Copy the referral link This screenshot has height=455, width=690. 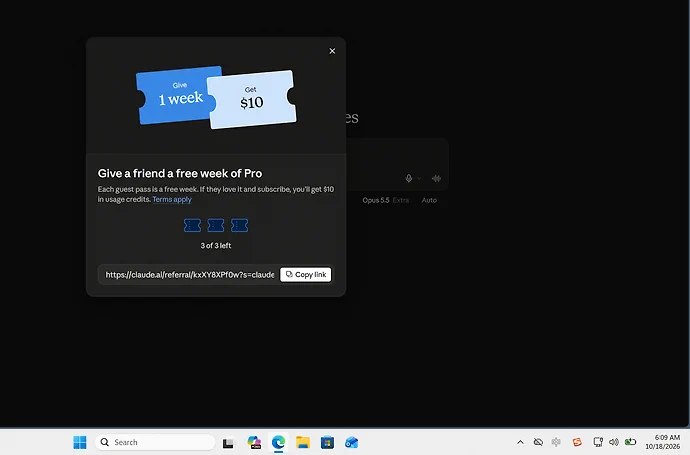(306, 275)
